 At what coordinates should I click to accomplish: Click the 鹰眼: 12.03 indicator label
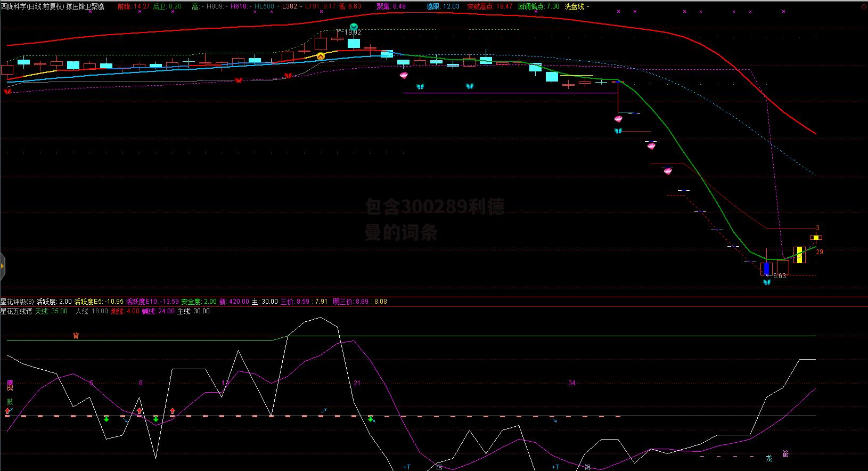coord(443,6)
